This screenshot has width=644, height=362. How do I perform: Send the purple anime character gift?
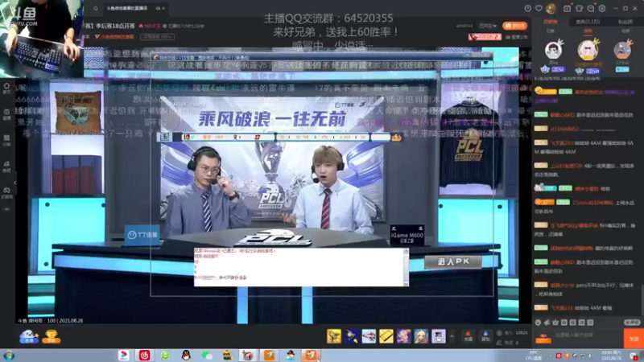[x=404, y=336]
